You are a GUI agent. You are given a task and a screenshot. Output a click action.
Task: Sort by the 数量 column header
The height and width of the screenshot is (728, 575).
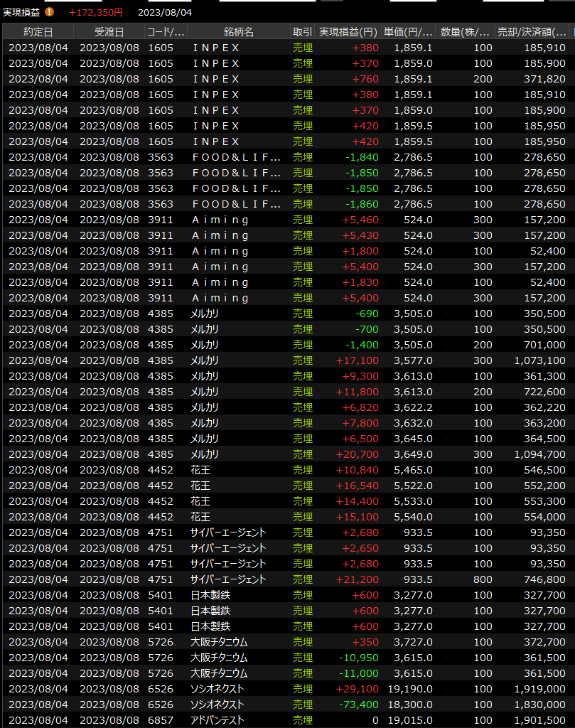pyautogui.click(x=465, y=32)
